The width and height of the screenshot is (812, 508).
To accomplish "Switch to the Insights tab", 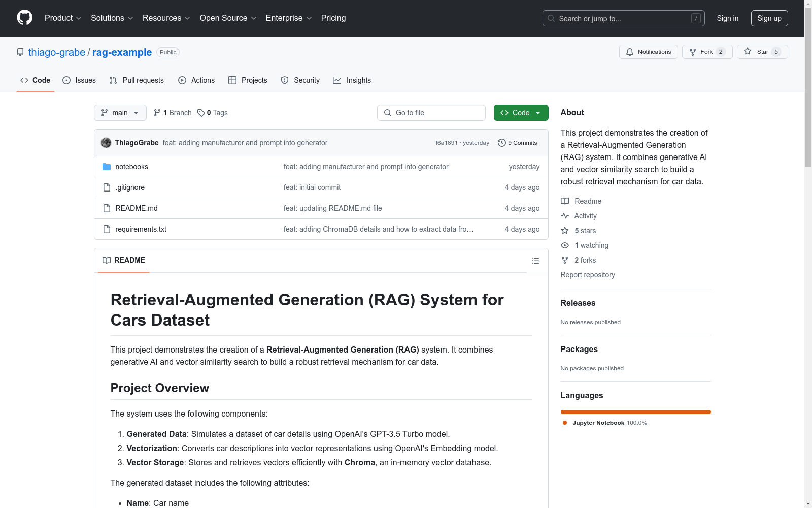I will [x=352, y=80].
